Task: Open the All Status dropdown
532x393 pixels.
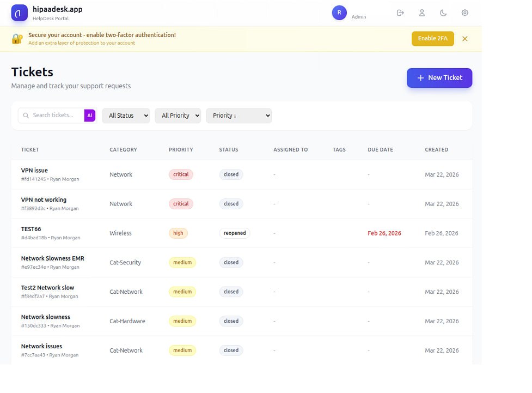Action: [x=126, y=115]
